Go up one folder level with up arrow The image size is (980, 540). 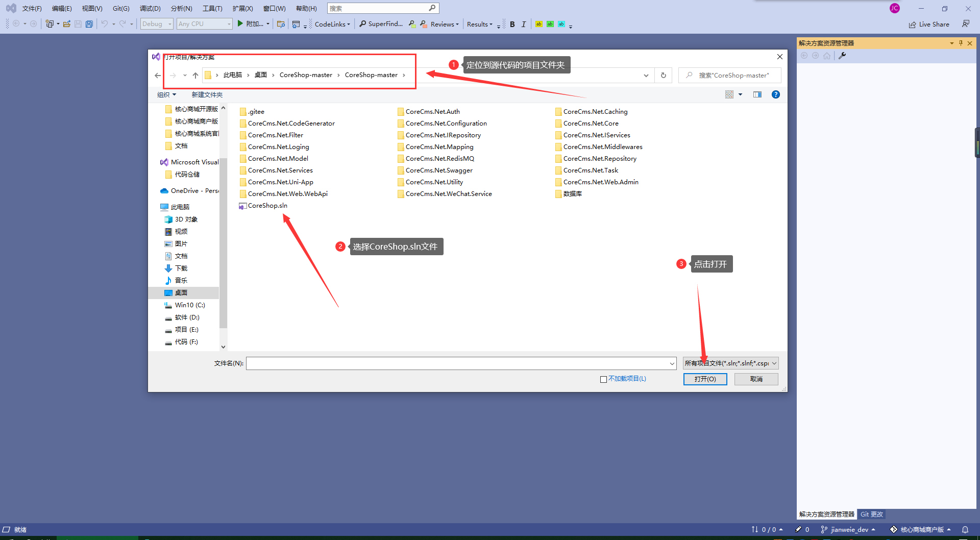(195, 76)
